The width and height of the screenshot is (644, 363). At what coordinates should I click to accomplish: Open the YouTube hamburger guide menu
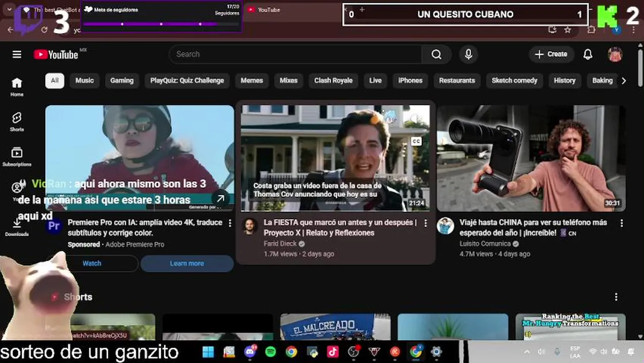coord(17,54)
